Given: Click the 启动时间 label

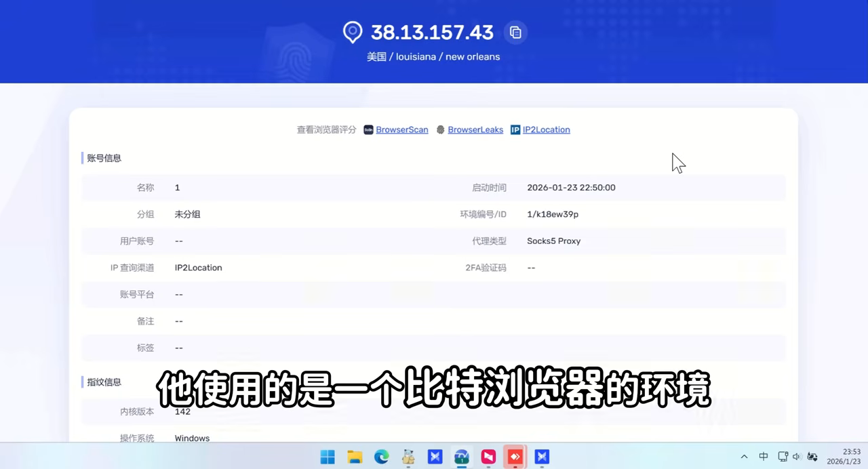Looking at the screenshot, I should coord(490,188).
